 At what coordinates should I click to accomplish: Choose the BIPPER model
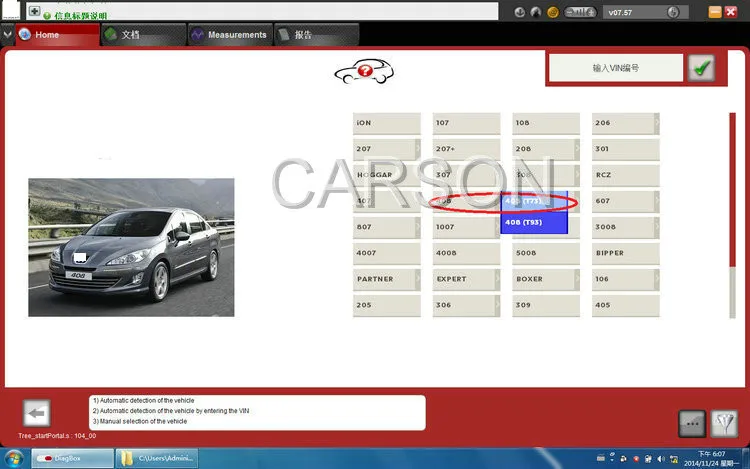[x=626, y=253]
